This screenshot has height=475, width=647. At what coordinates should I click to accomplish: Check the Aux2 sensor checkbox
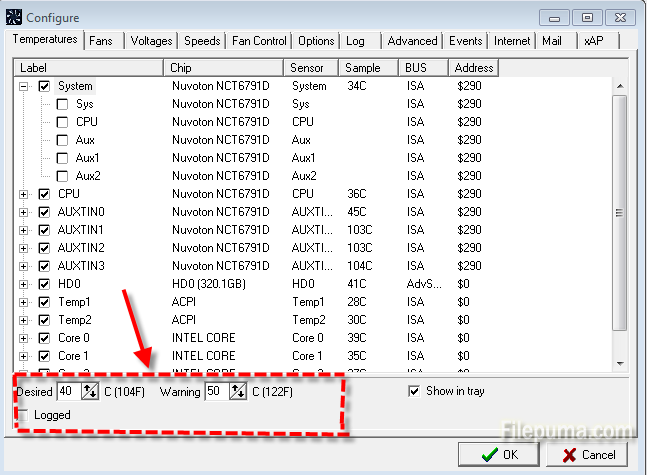(62, 177)
